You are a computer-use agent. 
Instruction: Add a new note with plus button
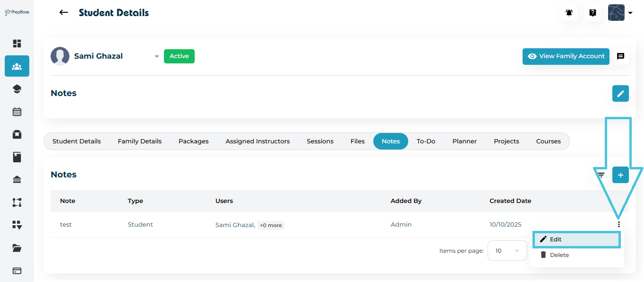620,175
